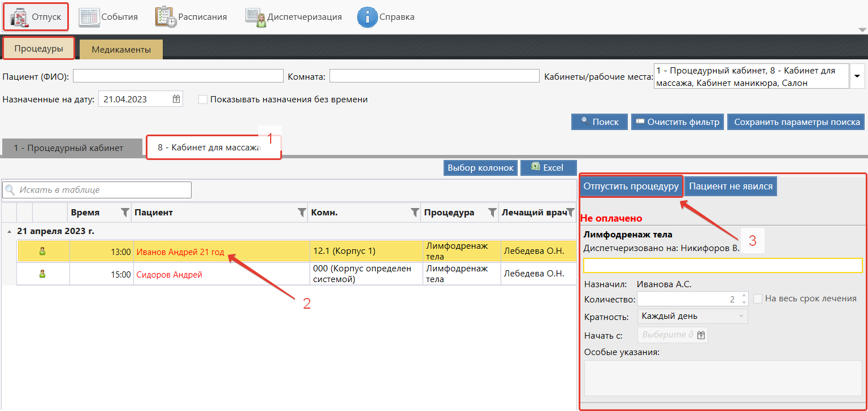
Task: Open the Диспетчеризация icon
Action: pyautogui.click(x=255, y=17)
